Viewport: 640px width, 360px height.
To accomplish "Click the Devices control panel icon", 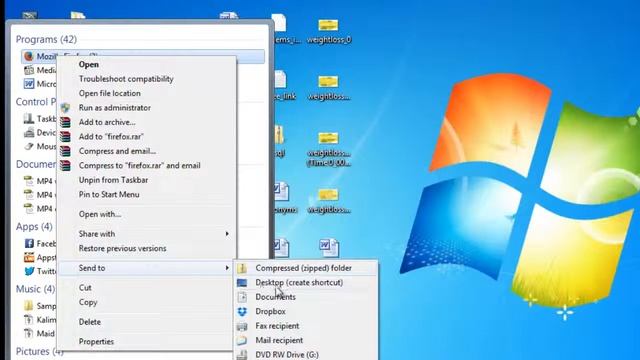I will coord(29,132).
